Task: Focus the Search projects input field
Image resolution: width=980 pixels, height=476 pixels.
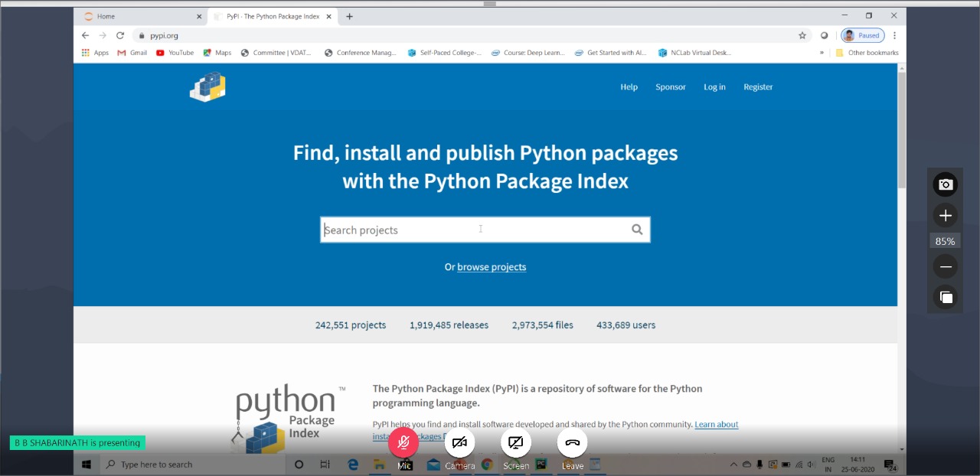Action: pyautogui.click(x=471, y=230)
